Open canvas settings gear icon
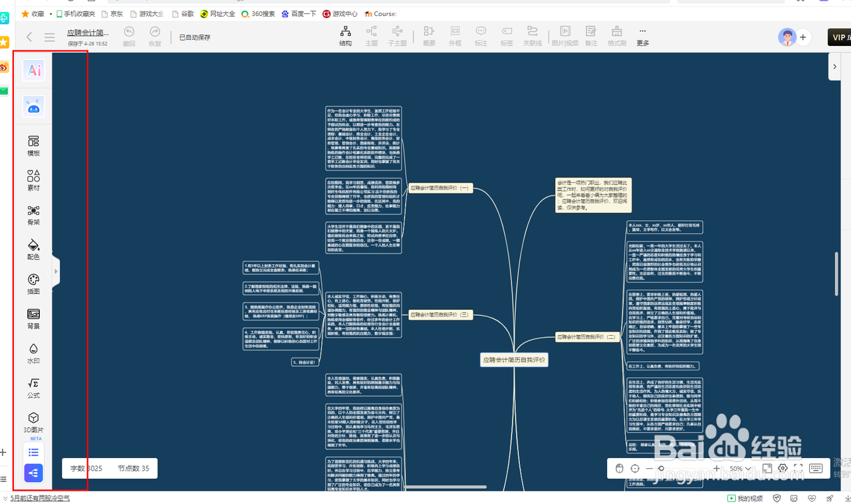 (x=783, y=469)
